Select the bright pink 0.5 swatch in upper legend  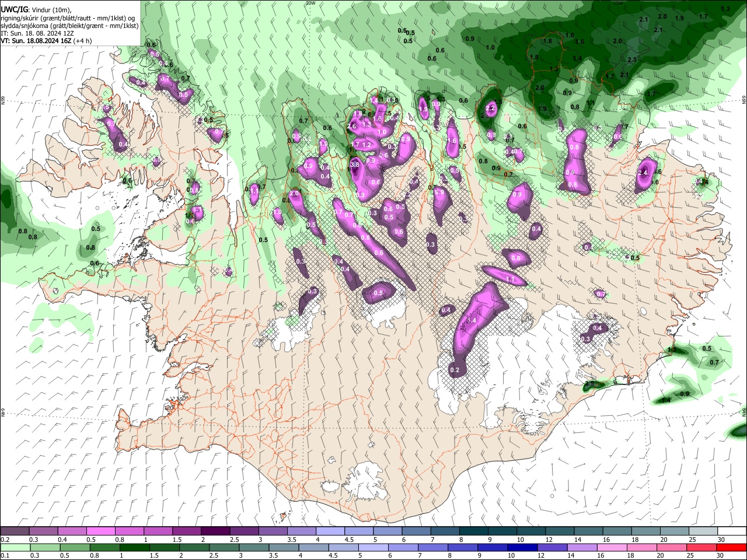click(x=100, y=531)
